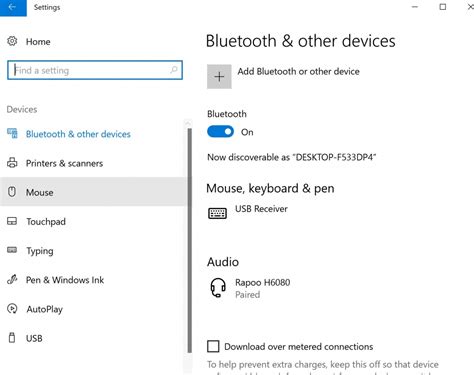This screenshot has width=474, height=375.
Task: Select Bluetooth & other devices category
Action: [93, 134]
